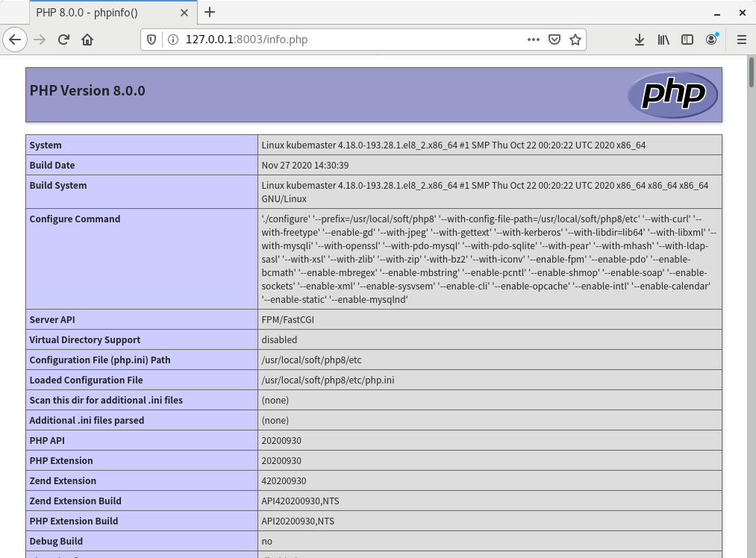Click the PHP logo image
756x558 pixels.
click(x=672, y=95)
